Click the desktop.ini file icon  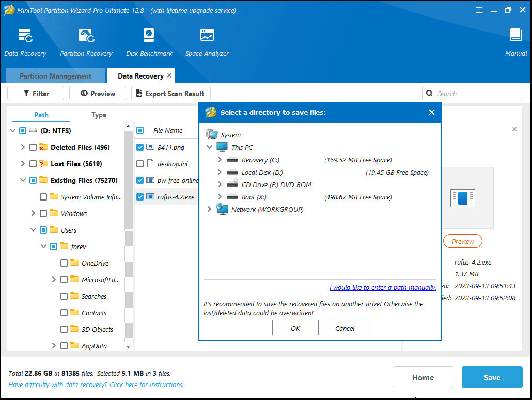(150, 164)
